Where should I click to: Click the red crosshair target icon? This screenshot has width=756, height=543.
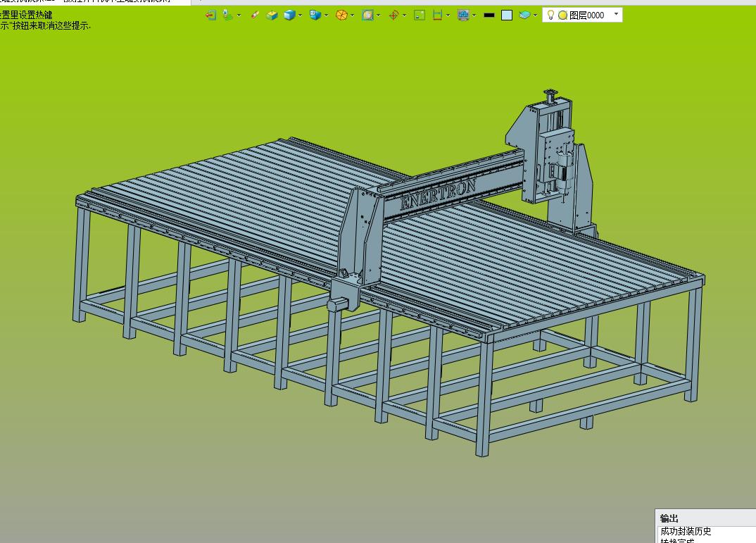[393, 15]
